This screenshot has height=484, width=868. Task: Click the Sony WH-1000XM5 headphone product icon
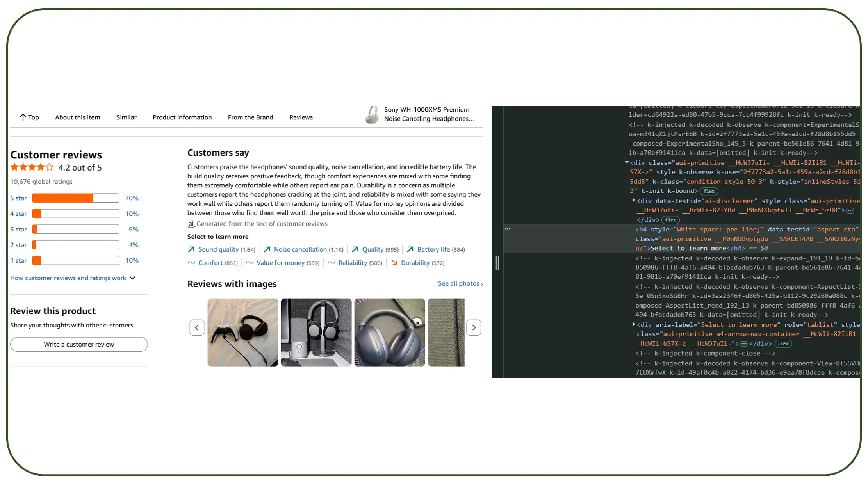pos(372,115)
